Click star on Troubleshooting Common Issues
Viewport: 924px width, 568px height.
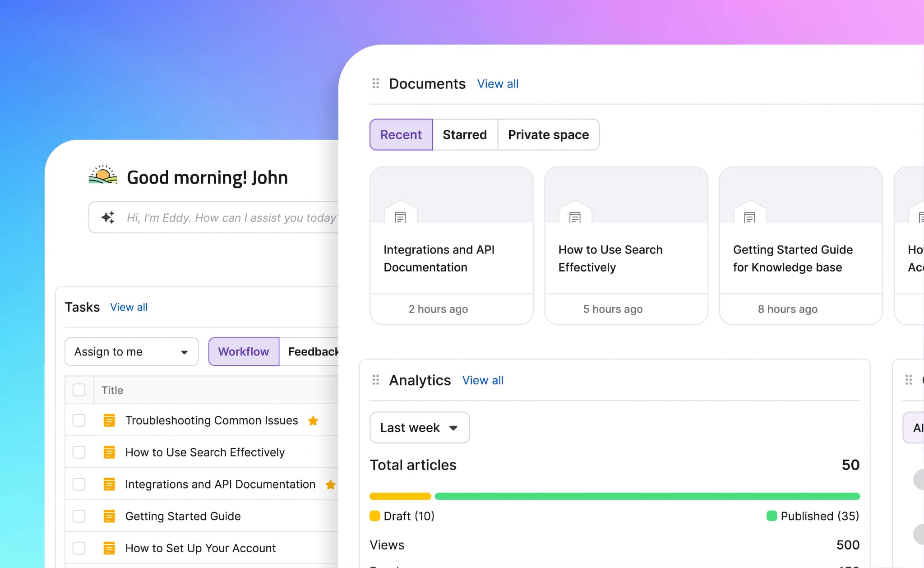click(x=313, y=420)
